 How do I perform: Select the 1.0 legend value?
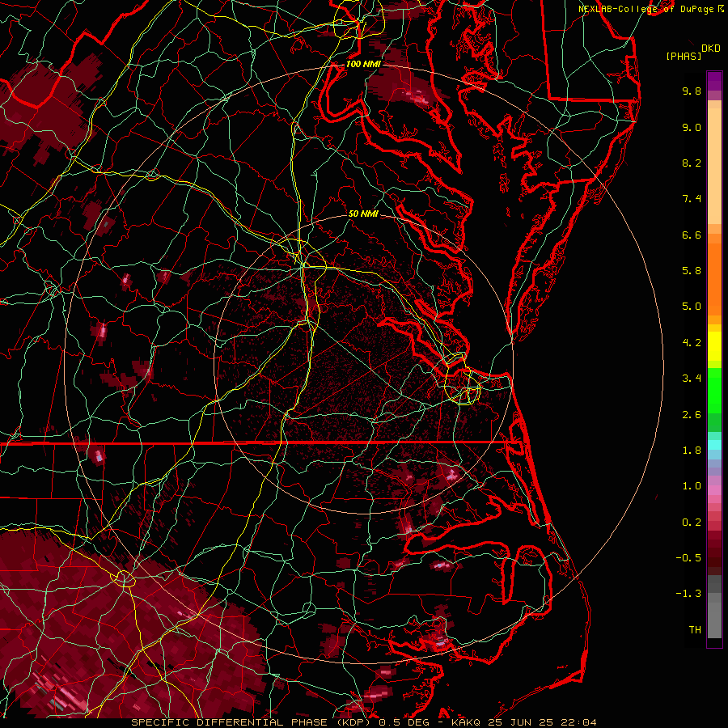point(692,486)
